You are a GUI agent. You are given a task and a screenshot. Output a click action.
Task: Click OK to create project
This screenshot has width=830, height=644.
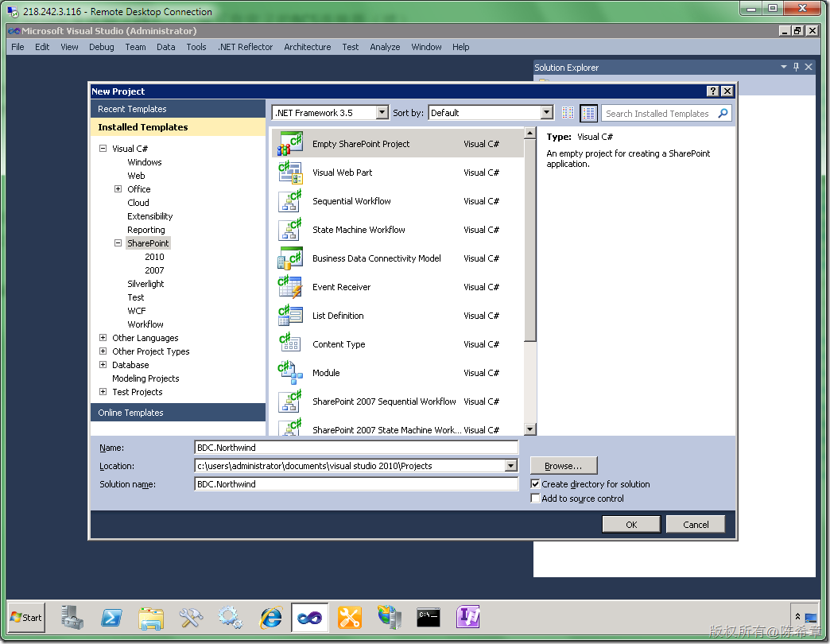tap(631, 525)
